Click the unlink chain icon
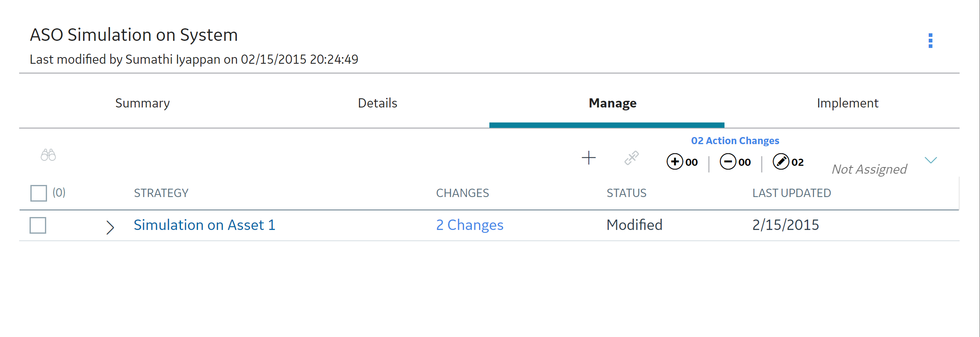The image size is (980, 337). (631, 158)
